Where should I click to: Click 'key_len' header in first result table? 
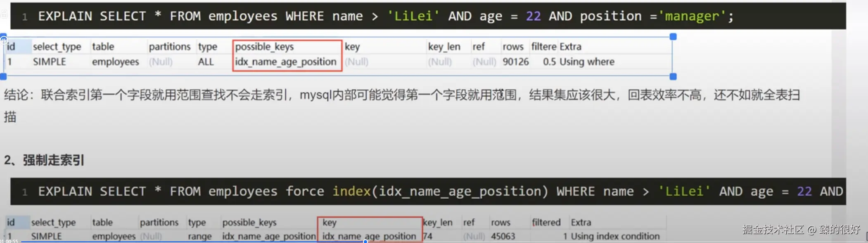pyautogui.click(x=444, y=47)
